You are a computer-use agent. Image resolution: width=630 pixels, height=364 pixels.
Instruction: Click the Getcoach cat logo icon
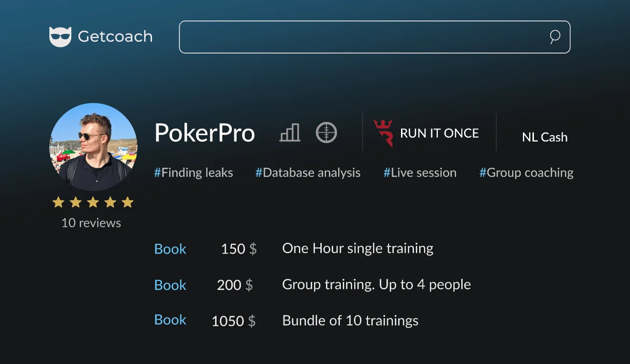60,37
